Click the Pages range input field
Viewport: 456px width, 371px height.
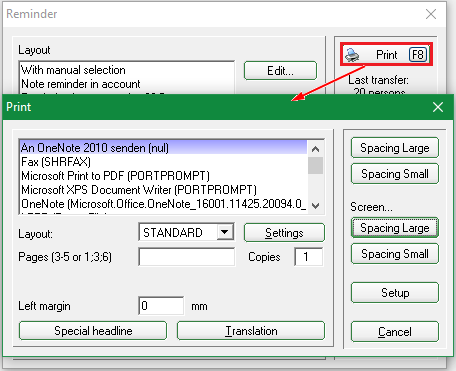click(x=187, y=257)
